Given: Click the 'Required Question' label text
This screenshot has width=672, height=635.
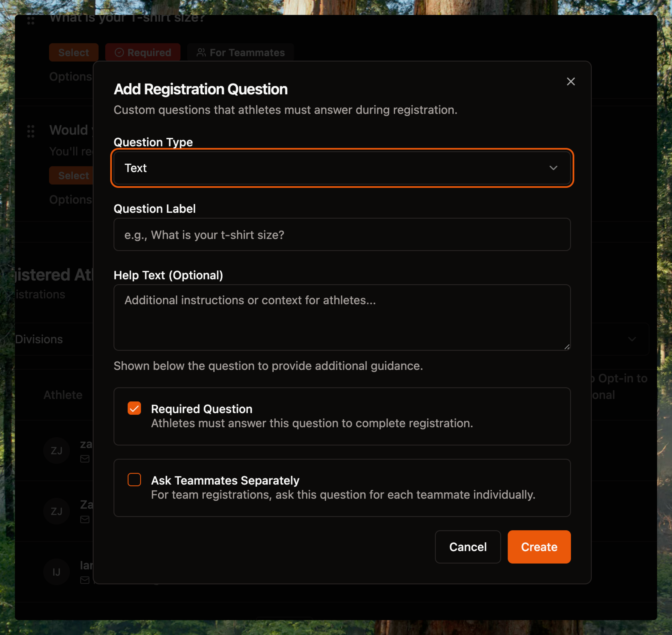Looking at the screenshot, I should click(201, 409).
